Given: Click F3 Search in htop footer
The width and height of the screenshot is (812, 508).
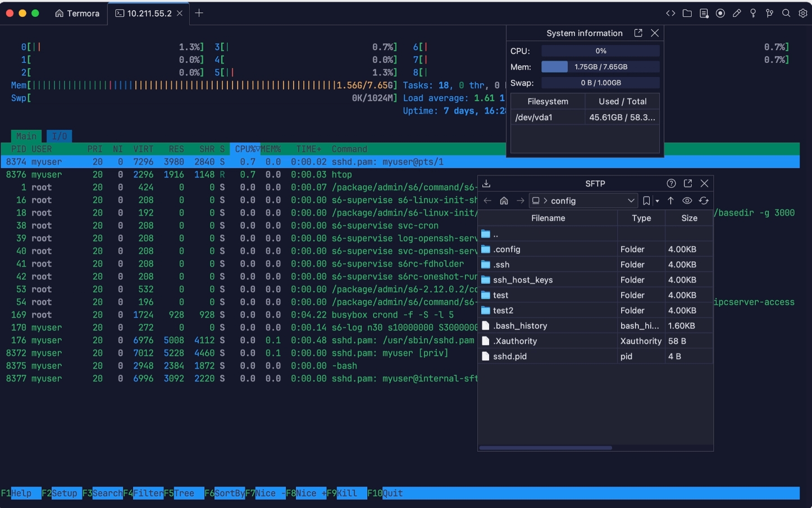Looking at the screenshot, I should 103,493.
